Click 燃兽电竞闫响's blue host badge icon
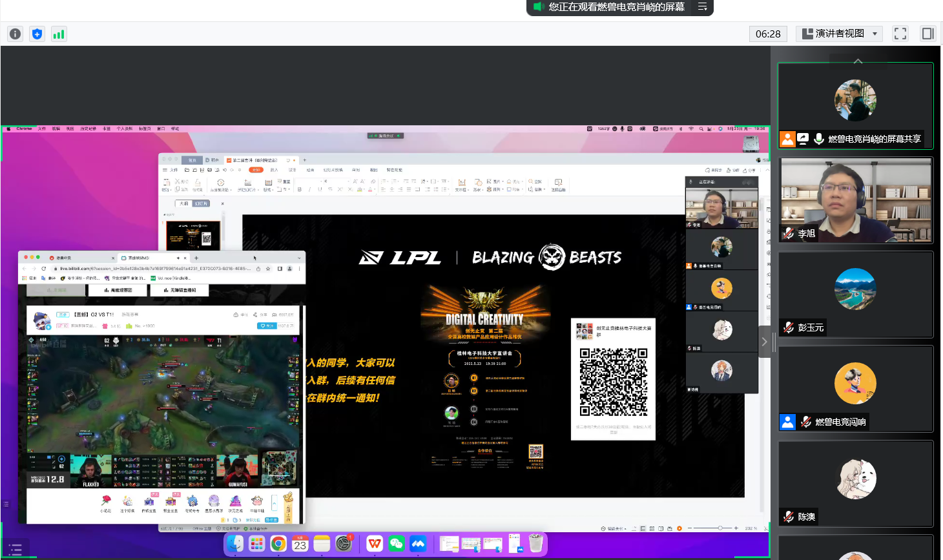 click(x=788, y=422)
